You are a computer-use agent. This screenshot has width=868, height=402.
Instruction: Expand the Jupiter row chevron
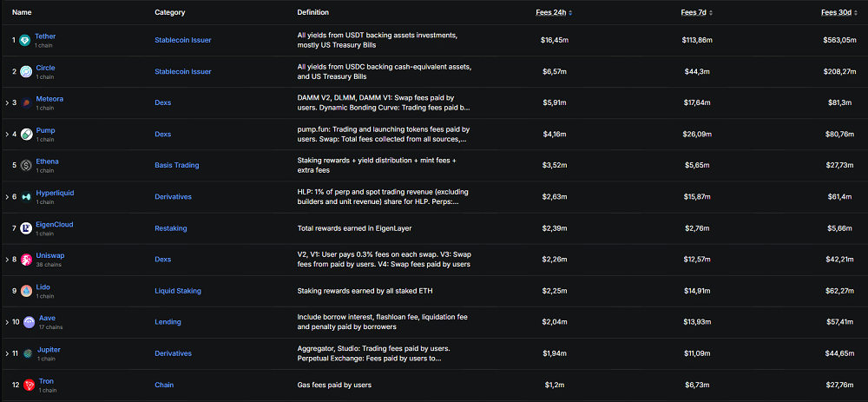7,353
